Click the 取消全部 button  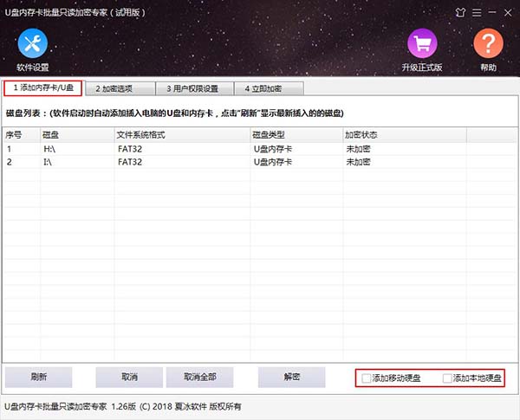[199, 378]
